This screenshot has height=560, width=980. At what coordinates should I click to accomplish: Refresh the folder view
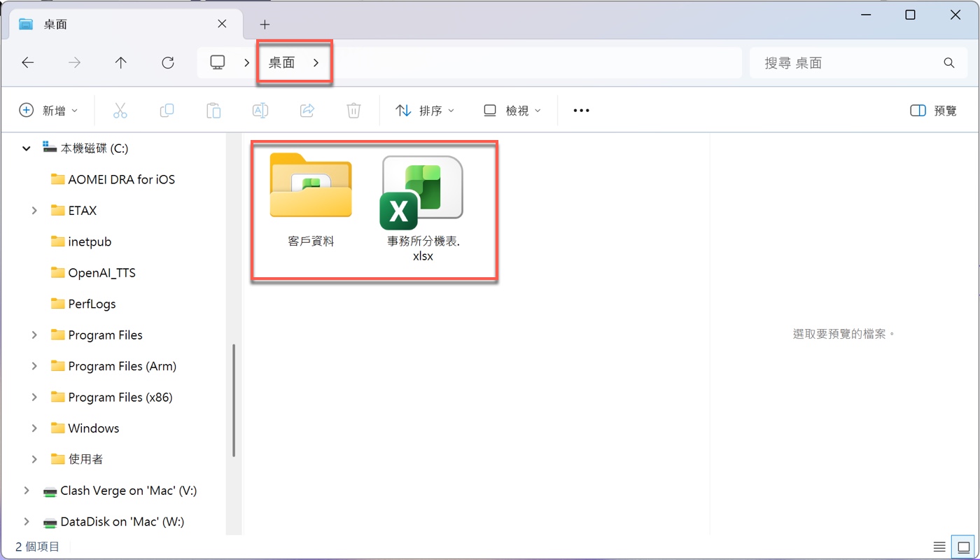tap(167, 62)
